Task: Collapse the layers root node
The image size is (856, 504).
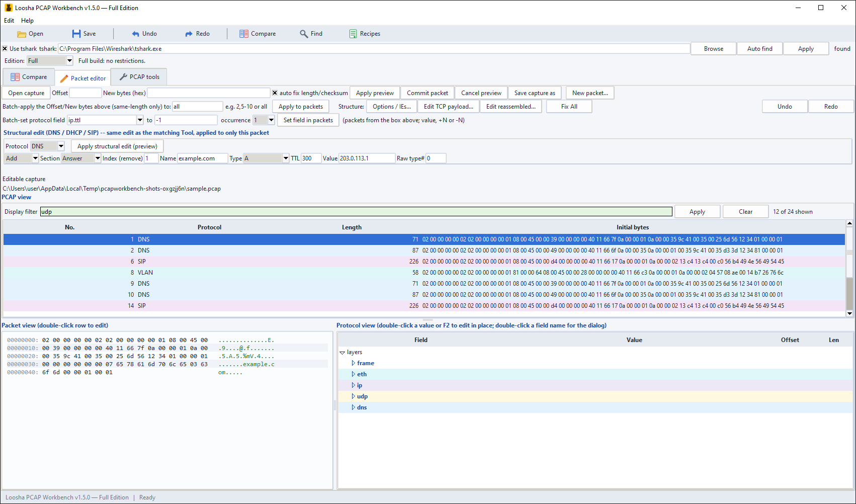Action: click(x=342, y=353)
